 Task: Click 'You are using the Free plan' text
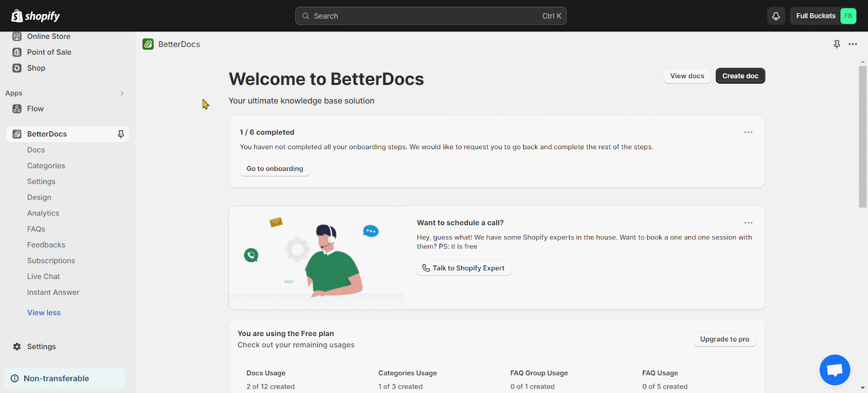[x=286, y=334]
